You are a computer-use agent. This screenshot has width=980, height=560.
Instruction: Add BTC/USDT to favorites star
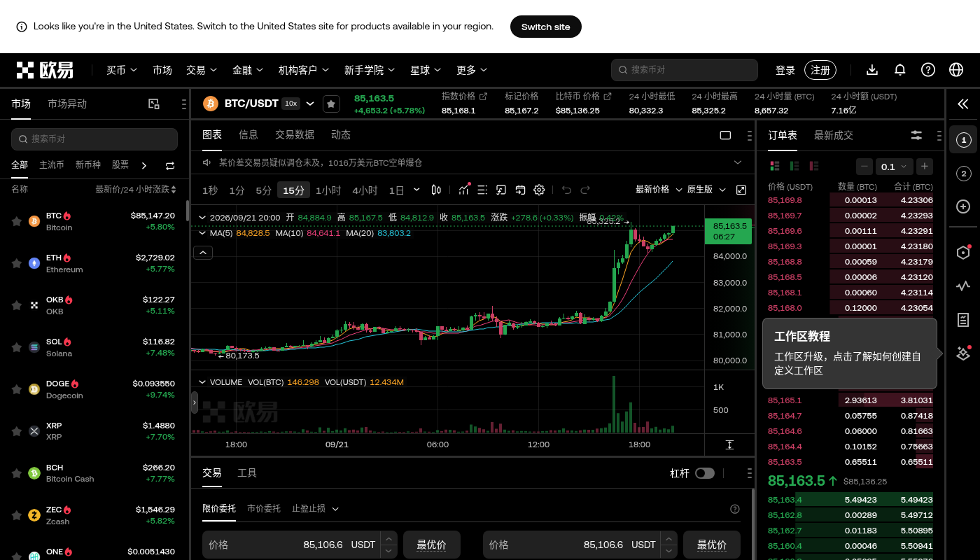pos(331,104)
